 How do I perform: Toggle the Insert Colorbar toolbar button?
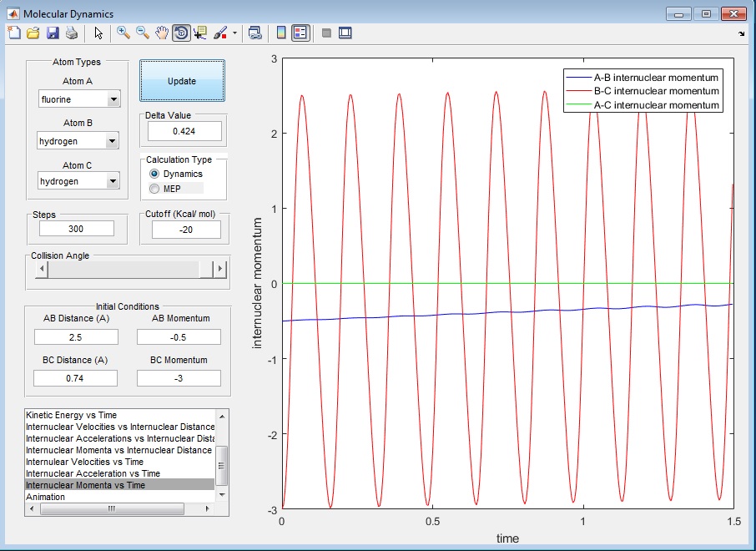coord(281,33)
